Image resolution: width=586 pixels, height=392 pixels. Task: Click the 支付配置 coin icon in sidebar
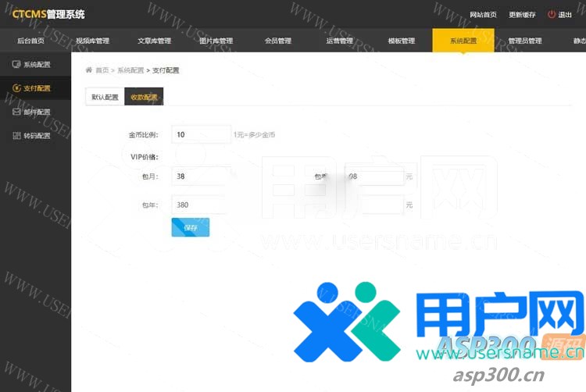tap(16, 88)
